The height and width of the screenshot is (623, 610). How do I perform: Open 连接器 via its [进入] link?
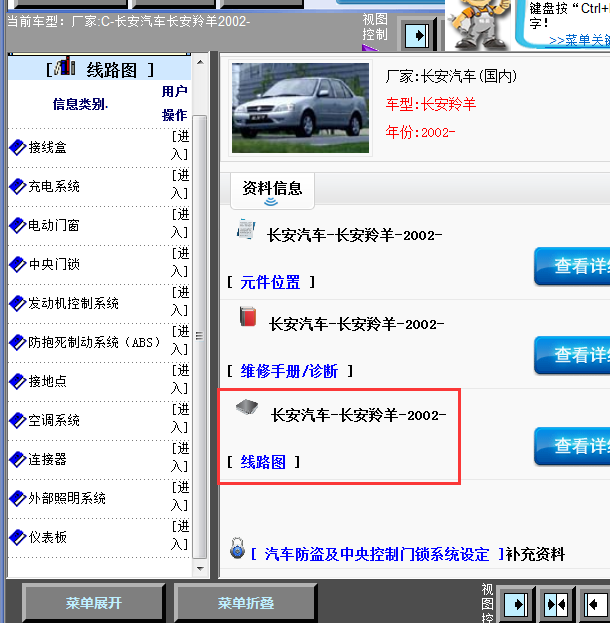180,457
